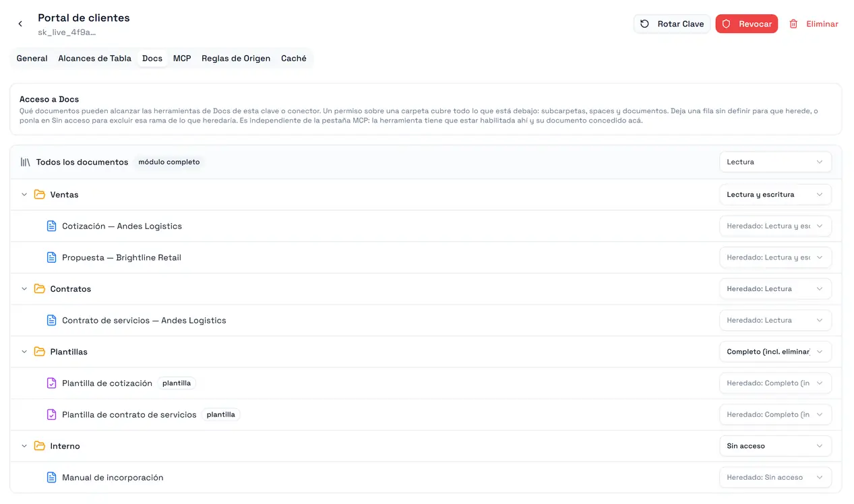Switch to the MCP tab
Screen dimensions: 854x504
182,59
